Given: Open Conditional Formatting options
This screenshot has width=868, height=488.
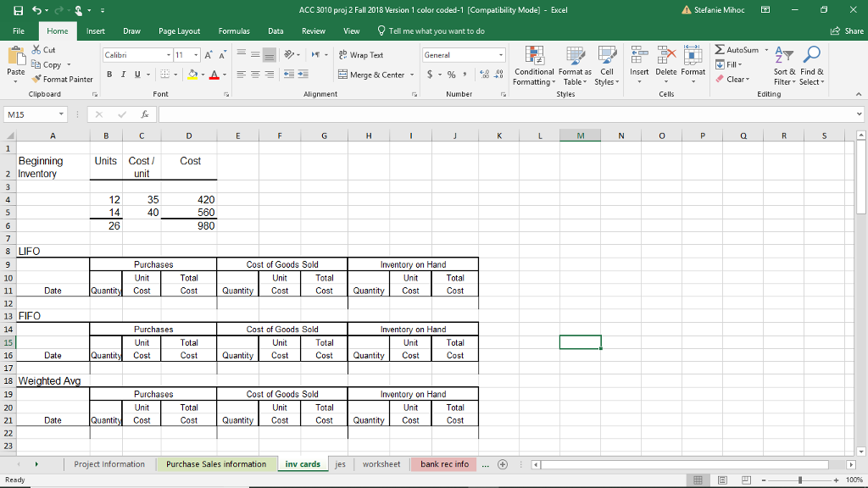Looking at the screenshot, I should pos(534,68).
